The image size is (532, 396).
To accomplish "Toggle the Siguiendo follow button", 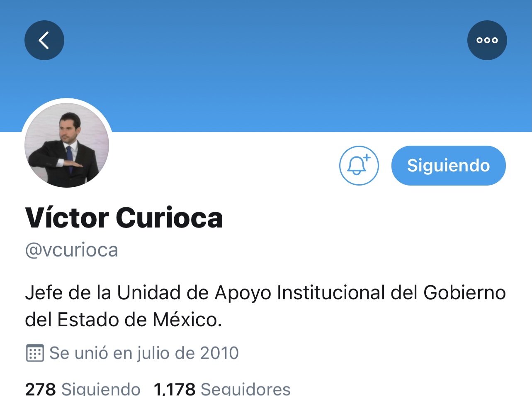I will click(449, 165).
